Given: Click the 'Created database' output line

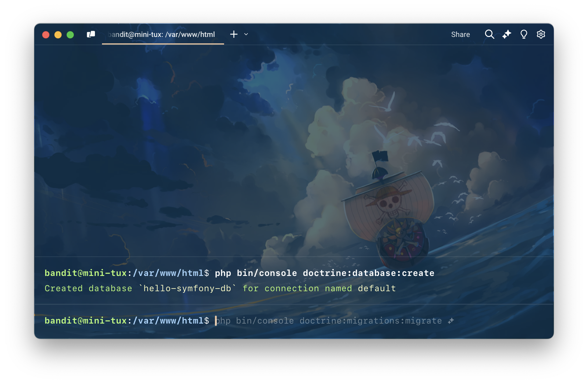Looking at the screenshot, I should (220, 288).
